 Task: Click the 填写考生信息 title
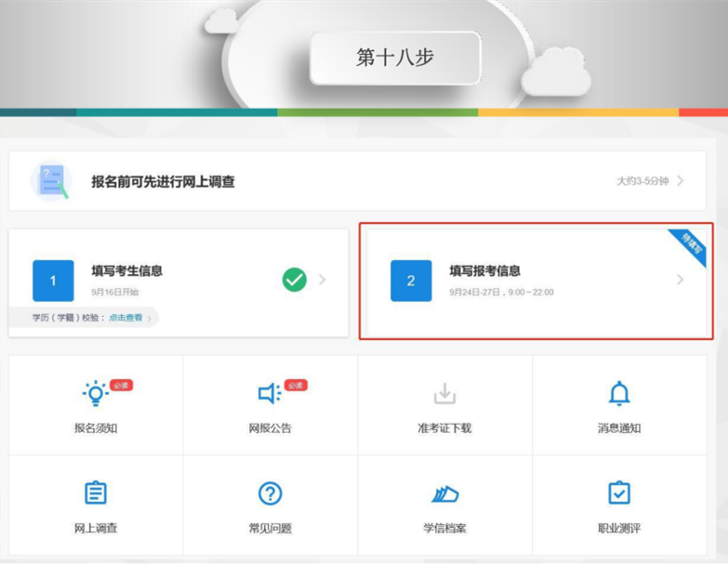[127, 271]
